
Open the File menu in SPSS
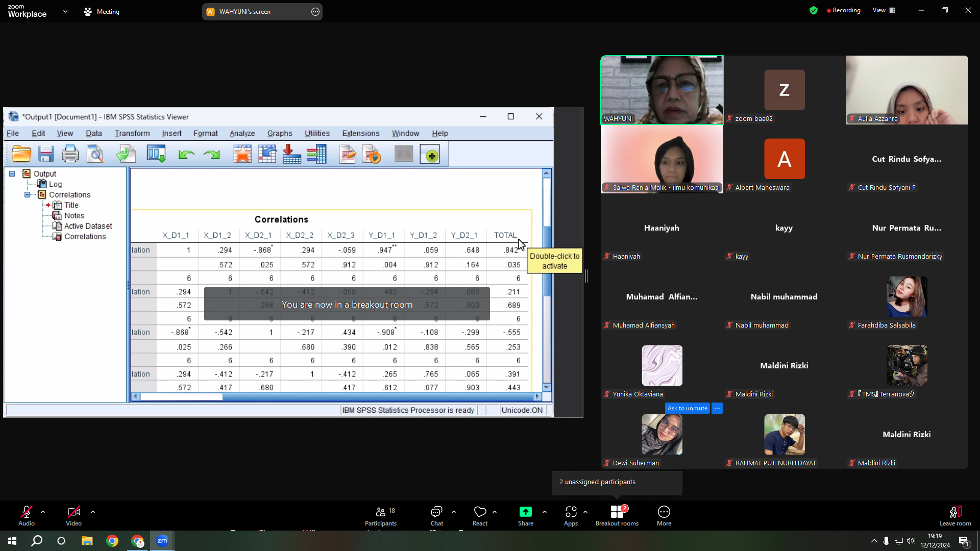point(13,134)
